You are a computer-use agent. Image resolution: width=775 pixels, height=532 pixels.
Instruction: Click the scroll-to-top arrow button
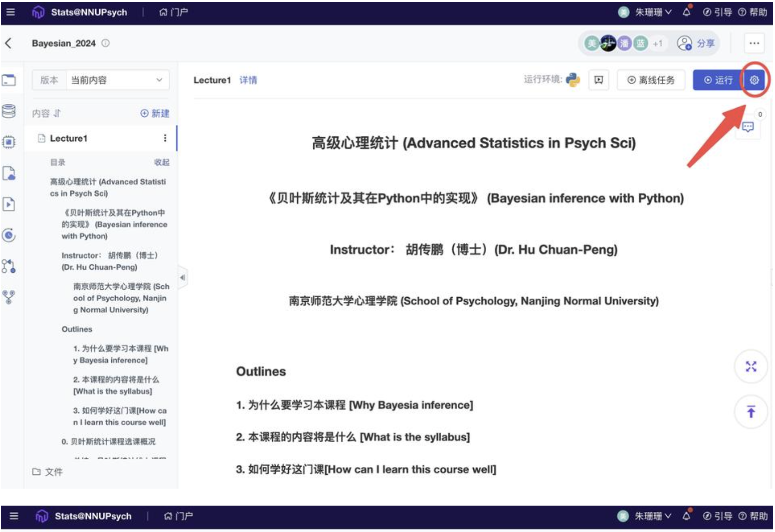pyautogui.click(x=751, y=411)
